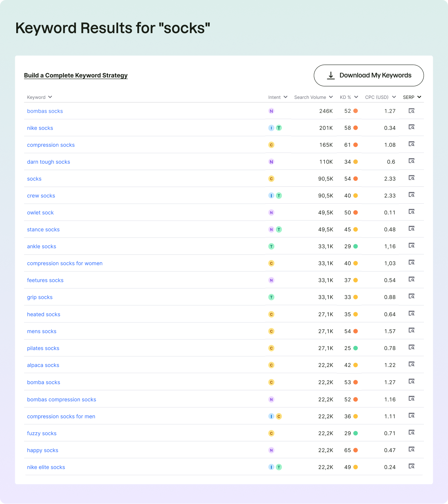
Task: Open SERP icon for pilates socks
Action: [411, 347]
